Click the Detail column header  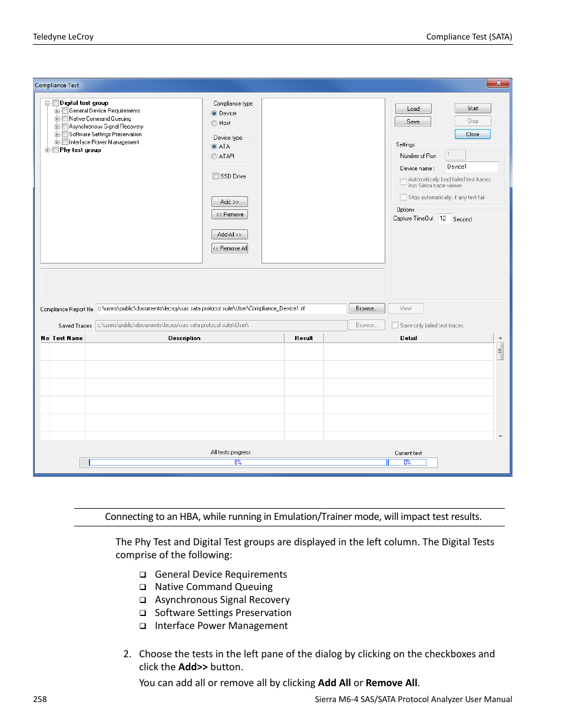point(408,338)
